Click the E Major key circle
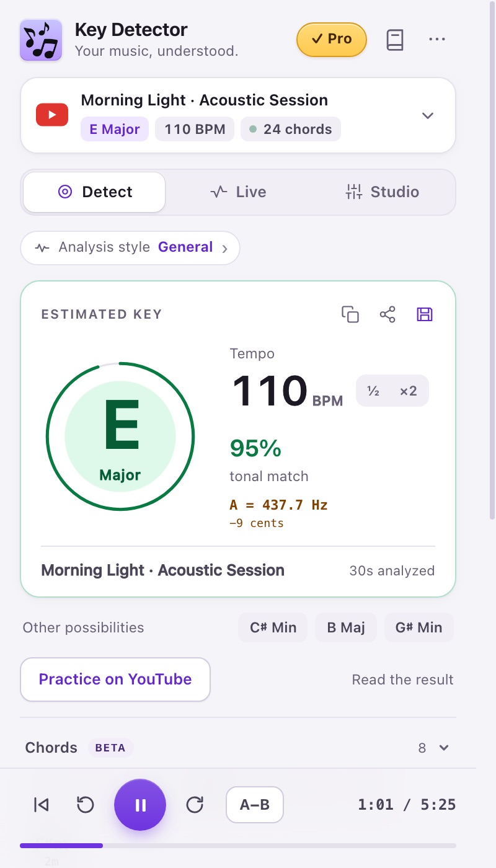The image size is (496, 868). tap(120, 436)
